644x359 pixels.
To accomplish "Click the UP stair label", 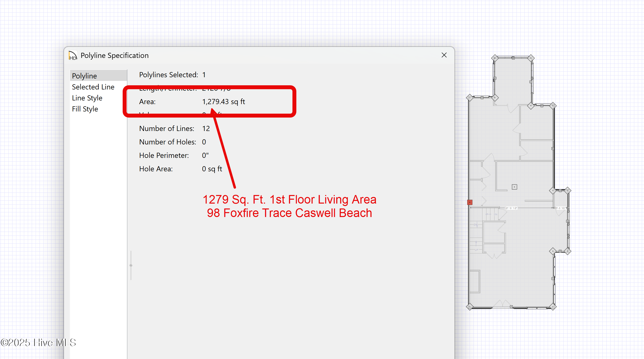I will [x=476, y=250].
